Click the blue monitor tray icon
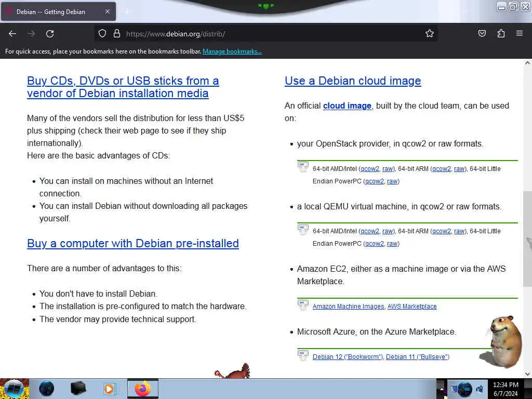Viewport: 532px width, 399px height. pos(465,389)
